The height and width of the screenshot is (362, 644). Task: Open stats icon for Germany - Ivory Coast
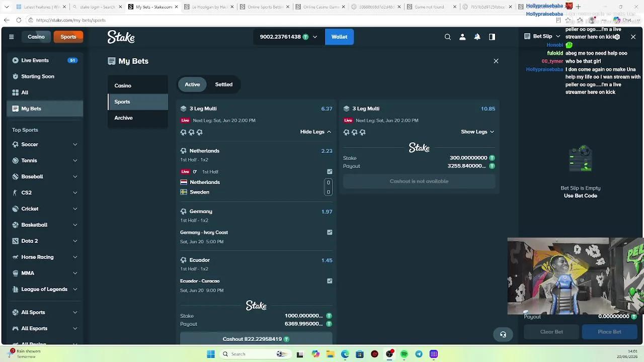pyautogui.click(x=330, y=232)
